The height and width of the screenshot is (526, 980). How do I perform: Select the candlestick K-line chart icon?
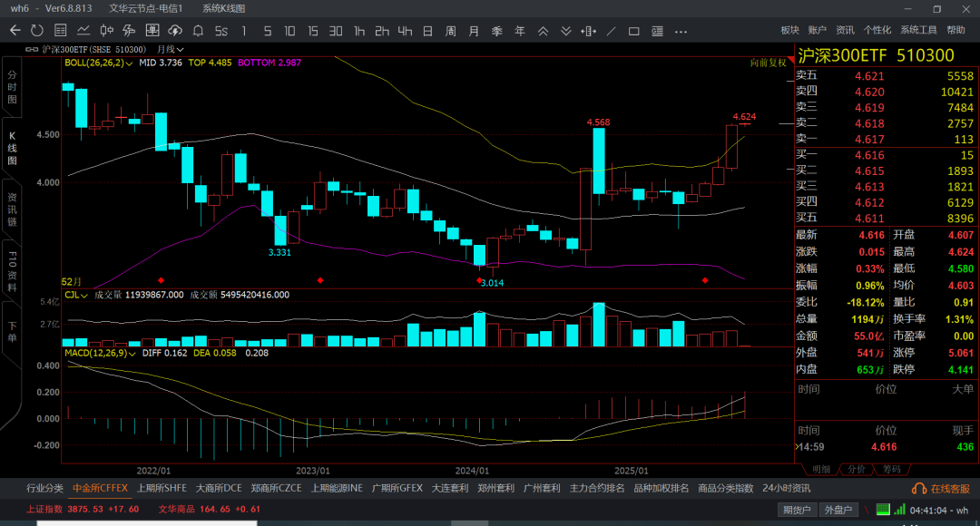[107, 31]
